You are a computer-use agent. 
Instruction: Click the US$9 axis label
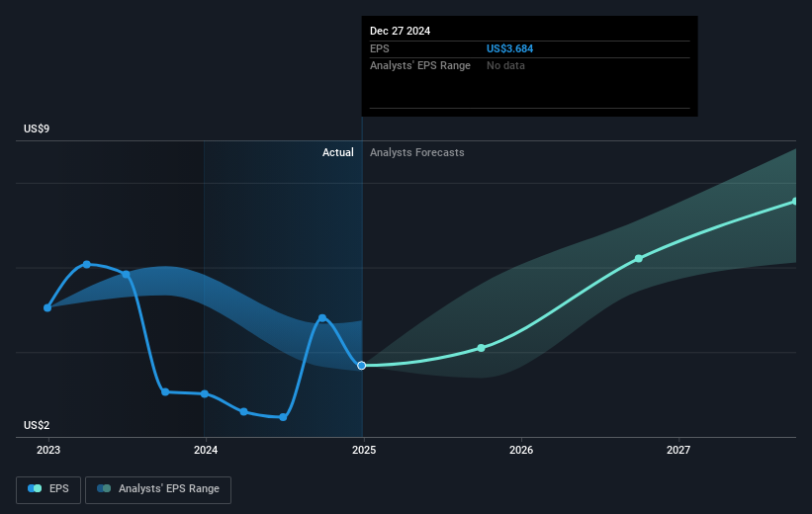[x=37, y=128]
